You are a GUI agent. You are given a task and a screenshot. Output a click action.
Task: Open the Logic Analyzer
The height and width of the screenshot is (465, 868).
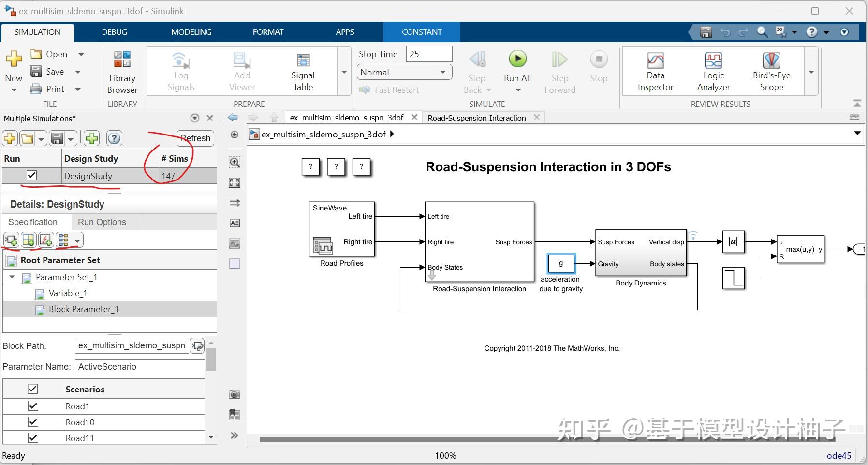tap(714, 70)
